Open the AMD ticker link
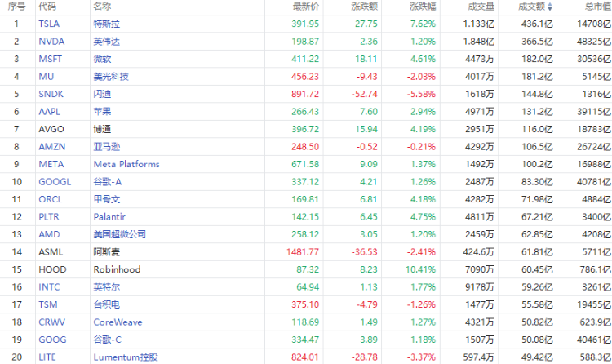This screenshot has height=364, width=612. pos(49,234)
